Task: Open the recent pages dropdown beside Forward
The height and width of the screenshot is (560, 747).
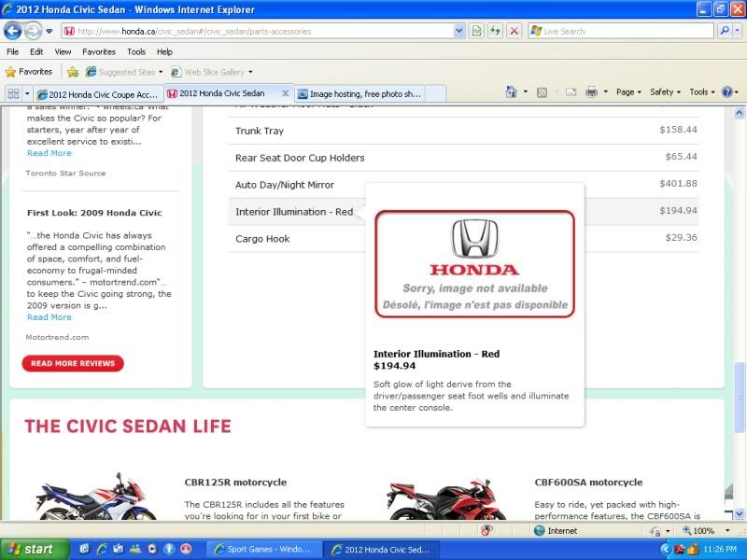Action: click(49, 32)
